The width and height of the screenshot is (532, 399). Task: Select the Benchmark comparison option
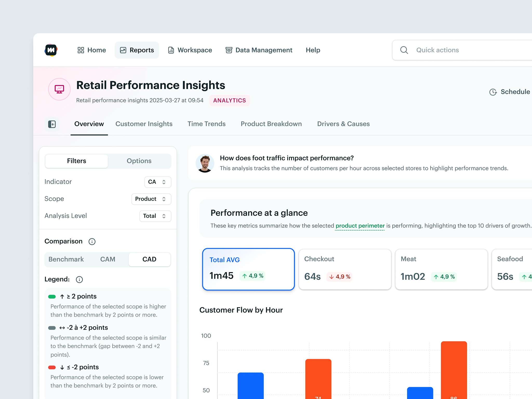pyautogui.click(x=66, y=259)
